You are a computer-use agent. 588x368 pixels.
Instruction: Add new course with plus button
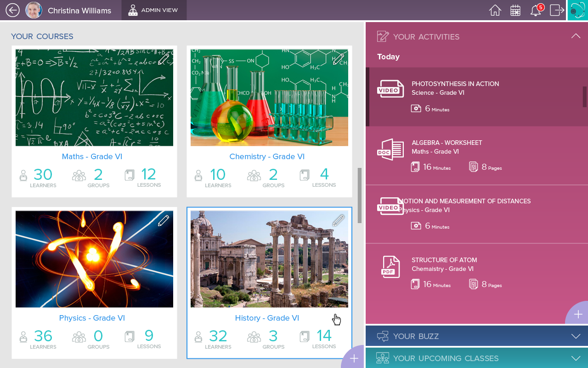click(x=353, y=358)
